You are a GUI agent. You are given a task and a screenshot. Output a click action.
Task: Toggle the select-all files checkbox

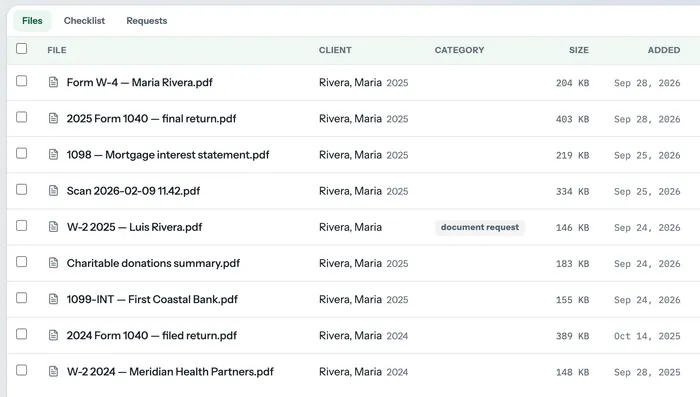[21, 48]
